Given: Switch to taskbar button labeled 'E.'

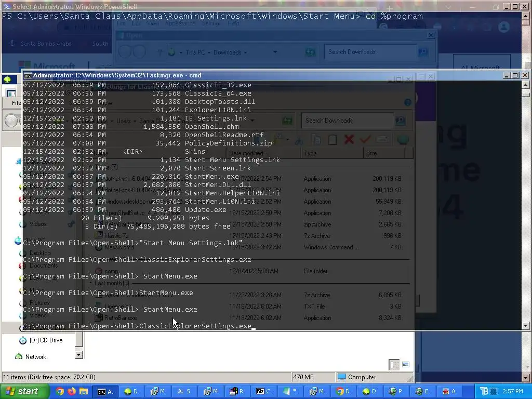Looking at the screenshot, I should click(423, 392).
